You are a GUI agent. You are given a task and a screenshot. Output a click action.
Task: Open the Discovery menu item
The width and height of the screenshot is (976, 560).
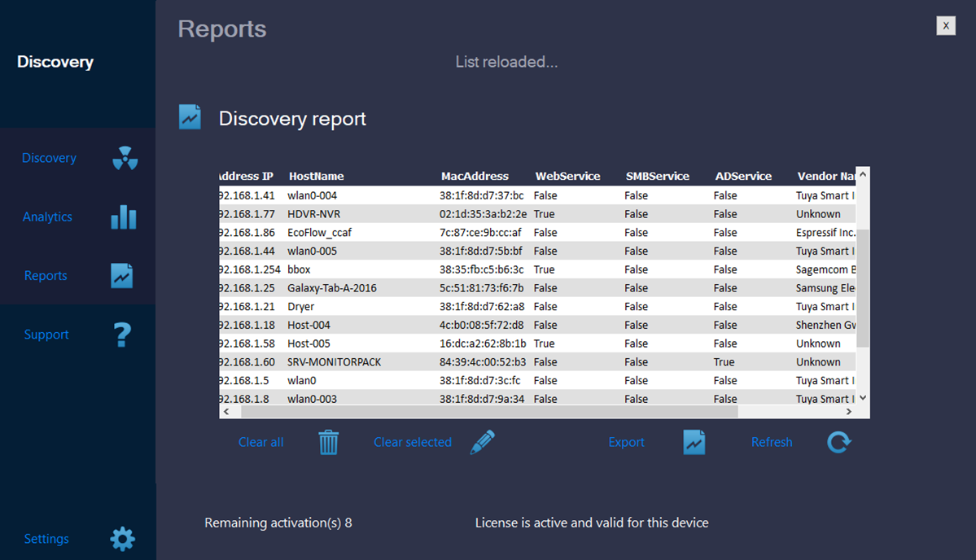tap(49, 158)
